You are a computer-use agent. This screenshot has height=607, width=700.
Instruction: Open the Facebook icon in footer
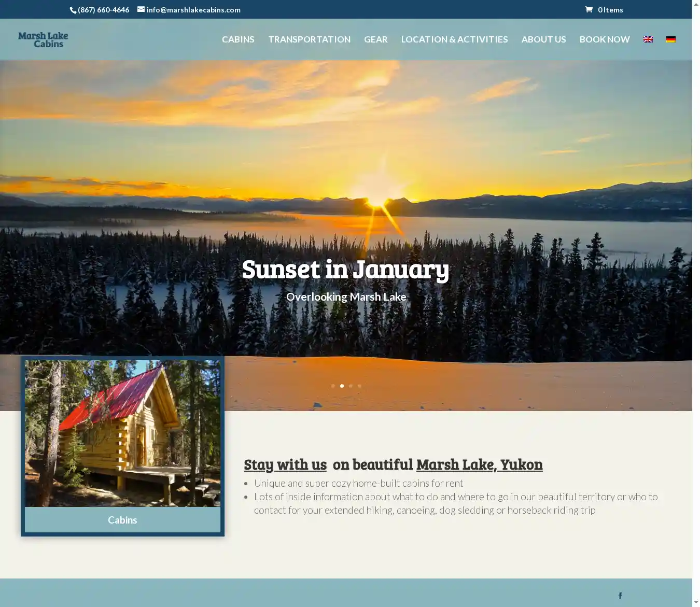coord(620,596)
